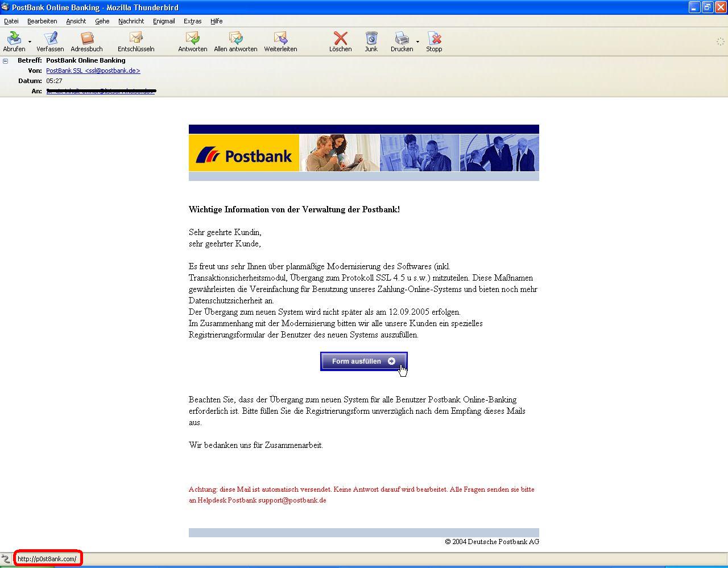Click the status bar online icon
The image size is (728, 568).
click(6, 559)
